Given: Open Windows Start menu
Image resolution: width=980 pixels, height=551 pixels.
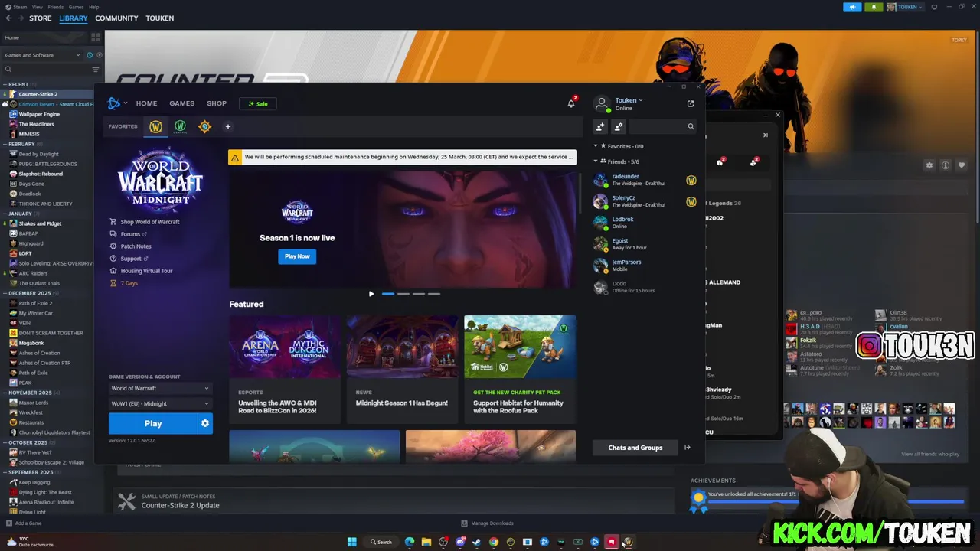Looking at the screenshot, I should coord(352,542).
